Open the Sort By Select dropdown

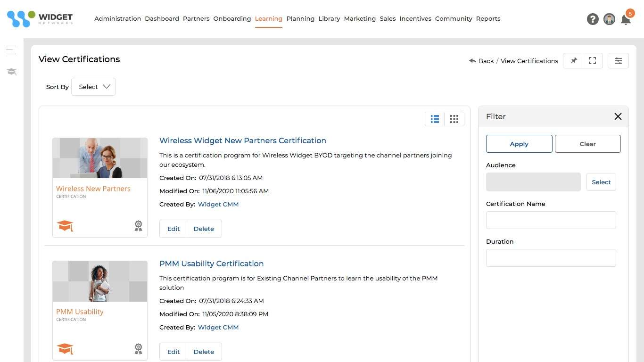93,87
